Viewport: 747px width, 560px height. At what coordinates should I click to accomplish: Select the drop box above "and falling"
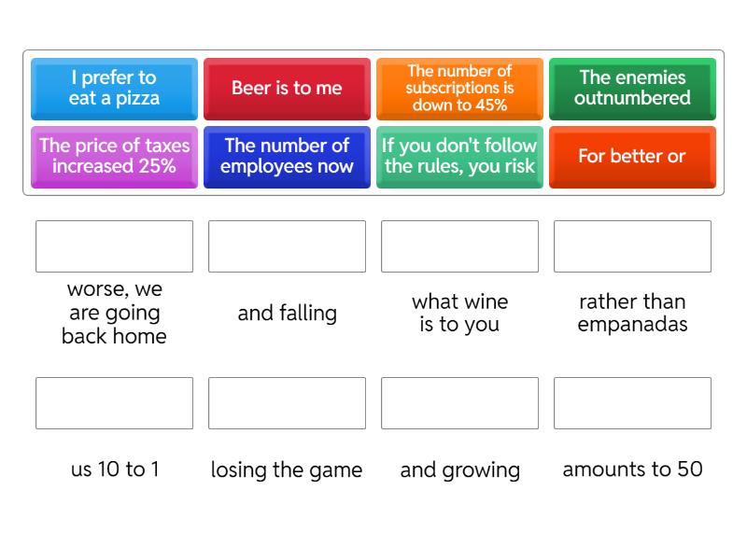coord(287,246)
